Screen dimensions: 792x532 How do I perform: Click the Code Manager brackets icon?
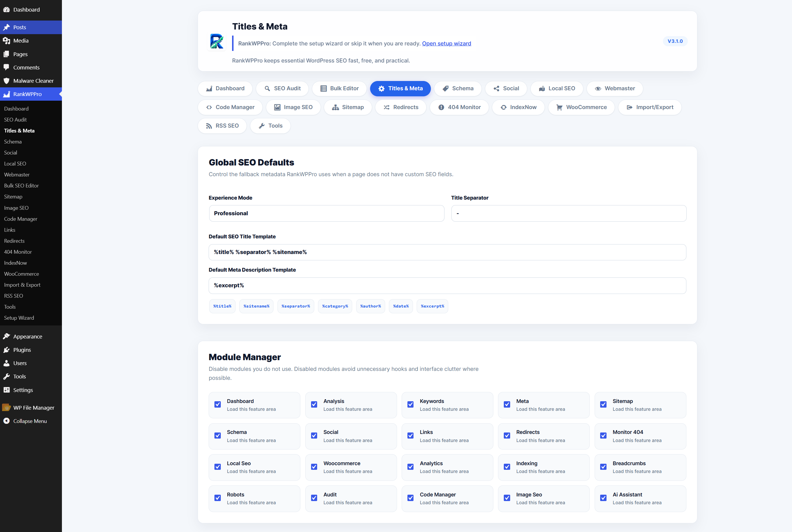(209, 107)
